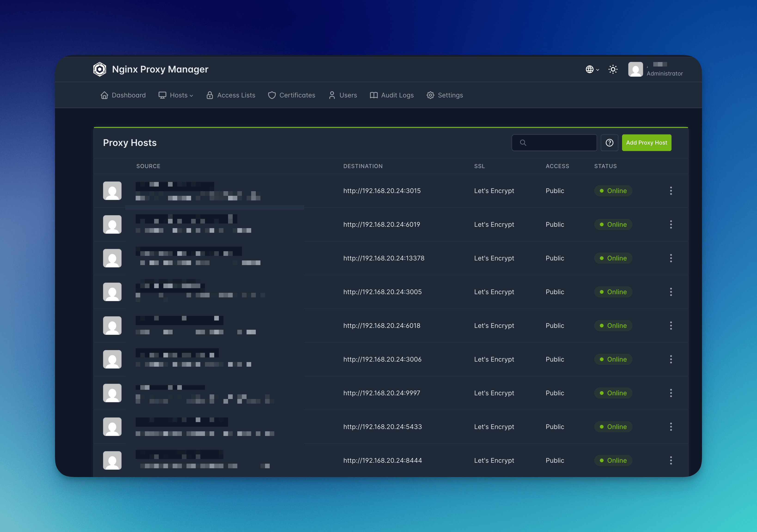757x532 pixels.
Task: Navigate to the Users page
Action: point(343,95)
